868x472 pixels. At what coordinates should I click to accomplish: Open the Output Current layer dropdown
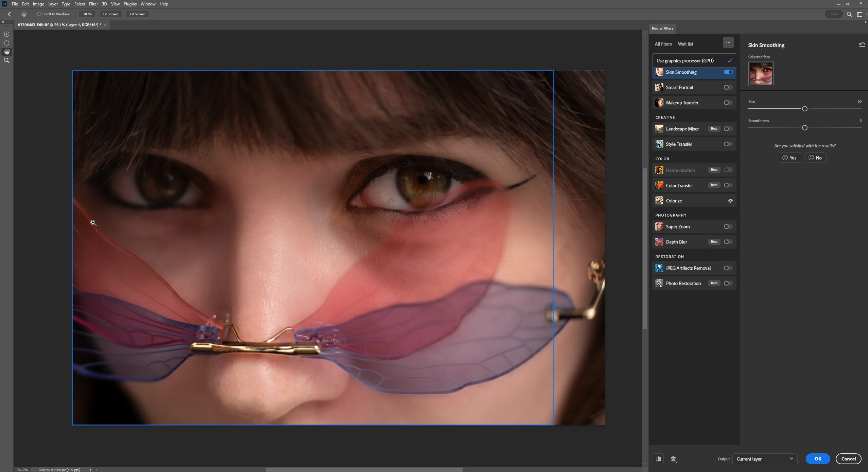[x=764, y=459]
